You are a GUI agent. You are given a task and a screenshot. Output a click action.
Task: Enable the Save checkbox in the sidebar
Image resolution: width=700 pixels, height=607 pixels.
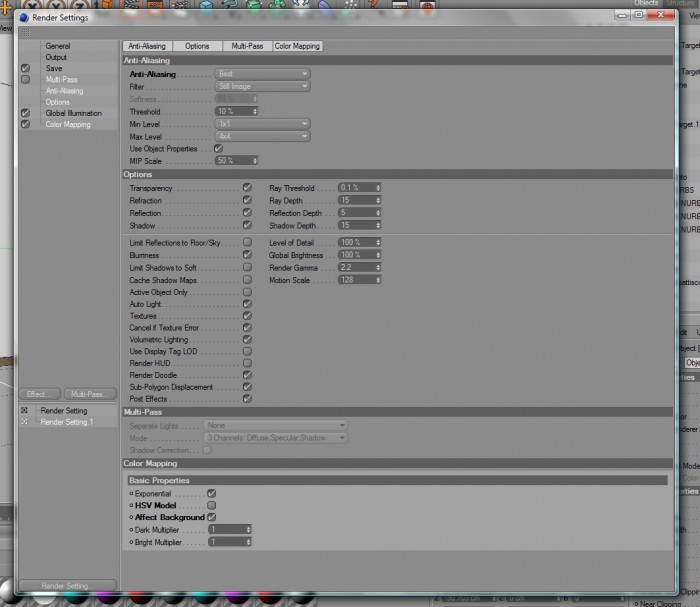click(x=25, y=68)
